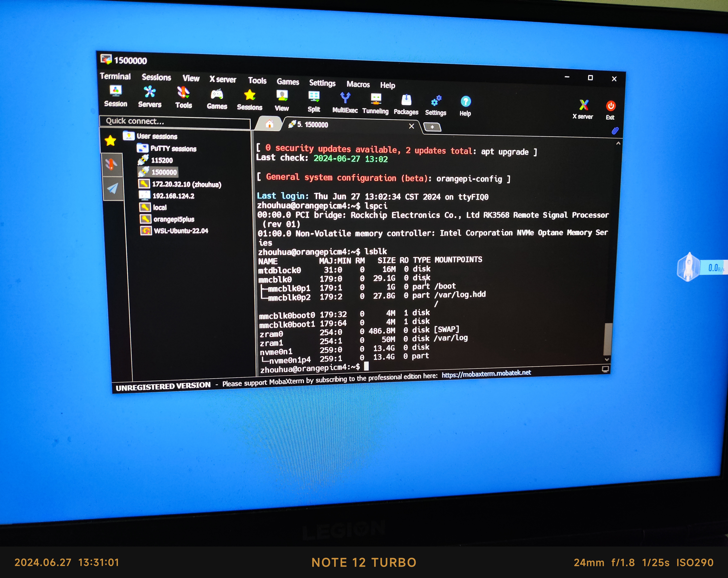Screen dimensions: 728x578
Task: Toggle the X server toolbar icon
Action: pyautogui.click(x=583, y=110)
